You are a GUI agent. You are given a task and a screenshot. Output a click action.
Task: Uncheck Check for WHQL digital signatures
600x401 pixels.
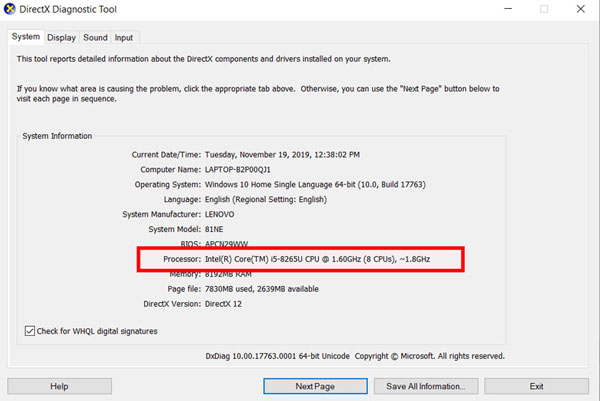point(29,331)
